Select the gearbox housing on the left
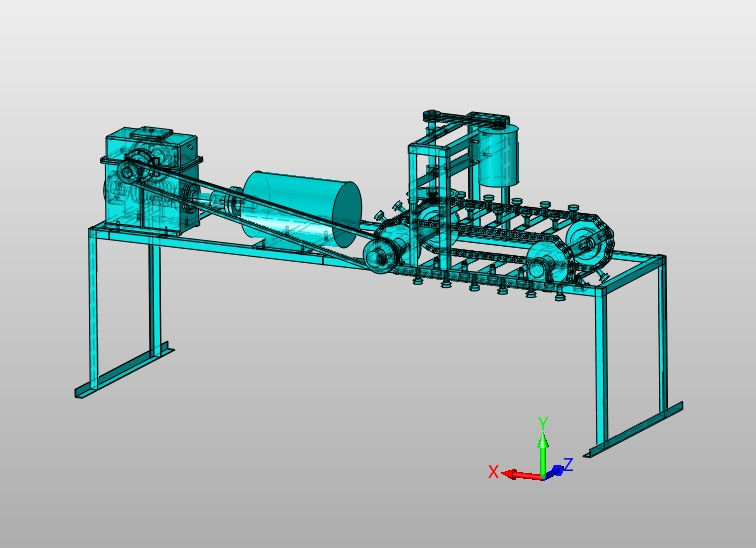Image resolution: width=756 pixels, height=548 pixels. (152, 181)
